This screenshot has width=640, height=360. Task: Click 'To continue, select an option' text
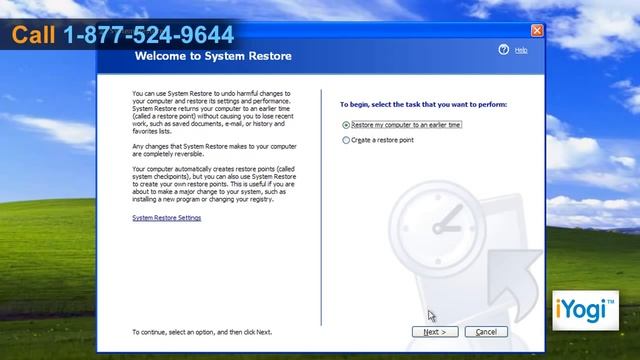coord(202,332)
